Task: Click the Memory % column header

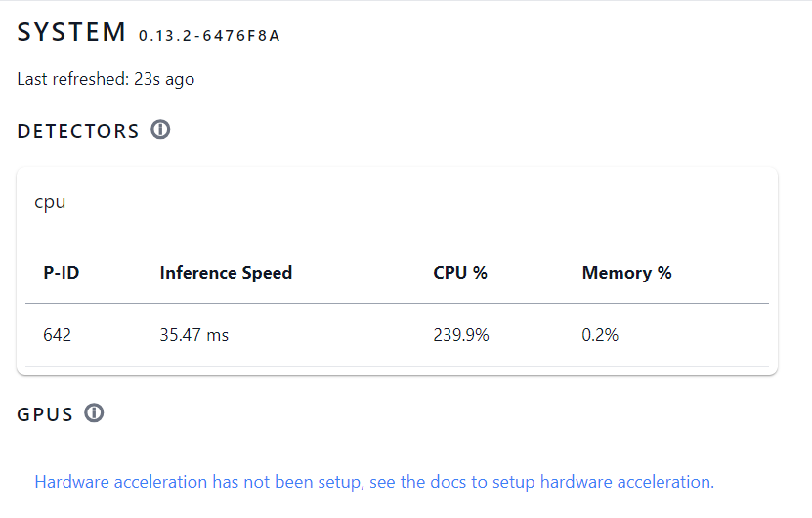Action: pyautogui.click(x=626, y=273)
